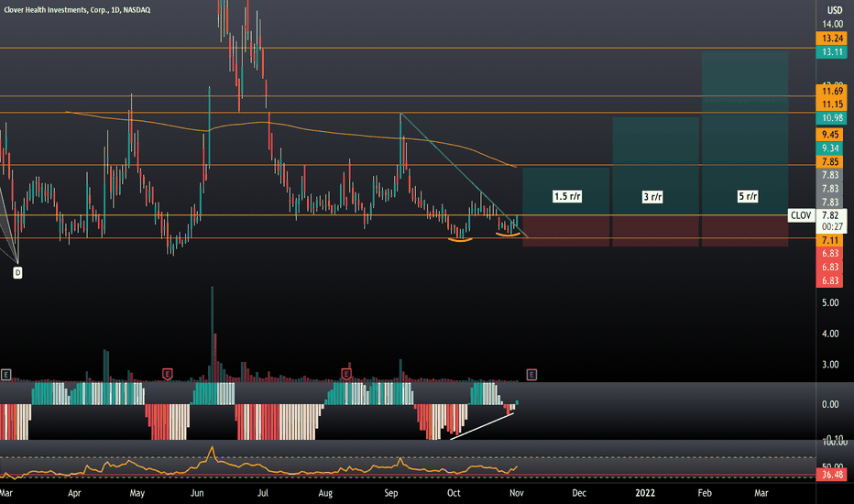Click the Dec date label
854x504 pixels.
coord(579,493)
